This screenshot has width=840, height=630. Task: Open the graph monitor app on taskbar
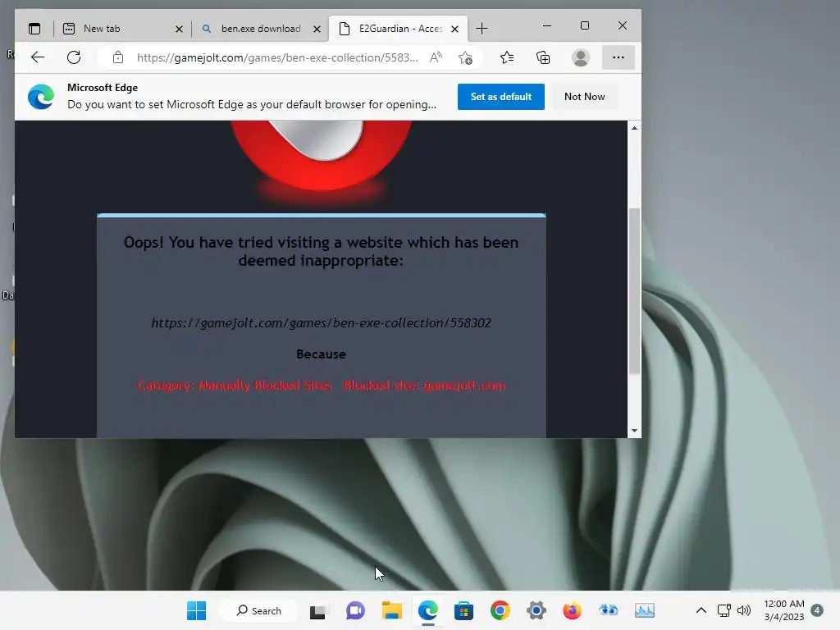(645, 610)
